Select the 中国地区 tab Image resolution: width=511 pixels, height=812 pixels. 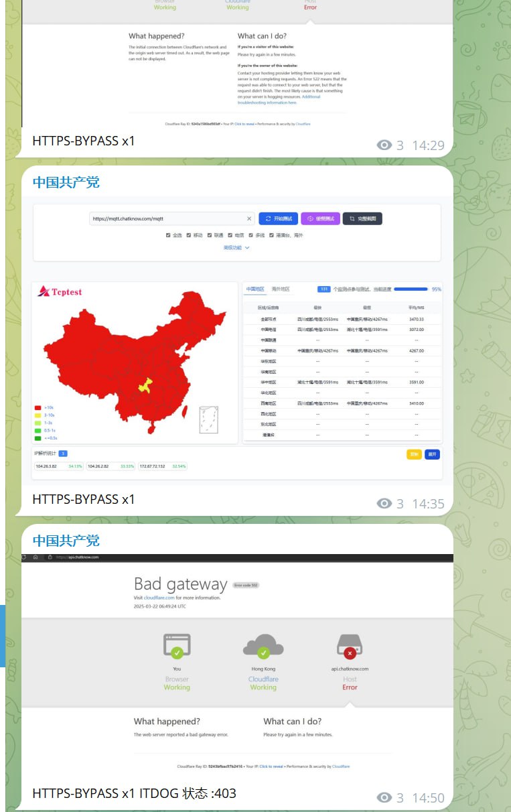point(255,289)
